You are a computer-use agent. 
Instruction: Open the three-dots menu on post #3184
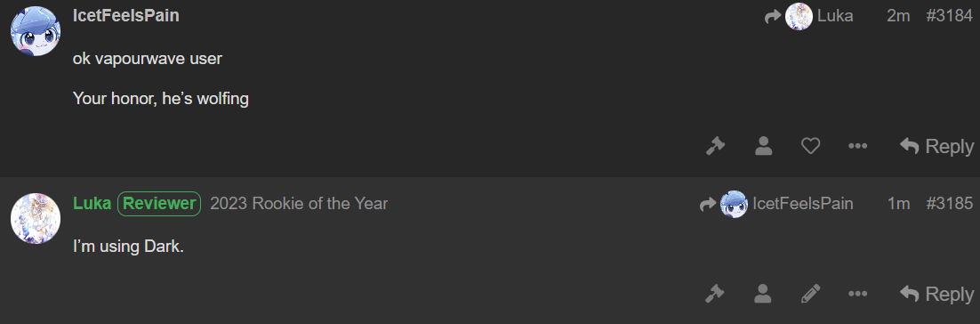(x=857, y=146)
